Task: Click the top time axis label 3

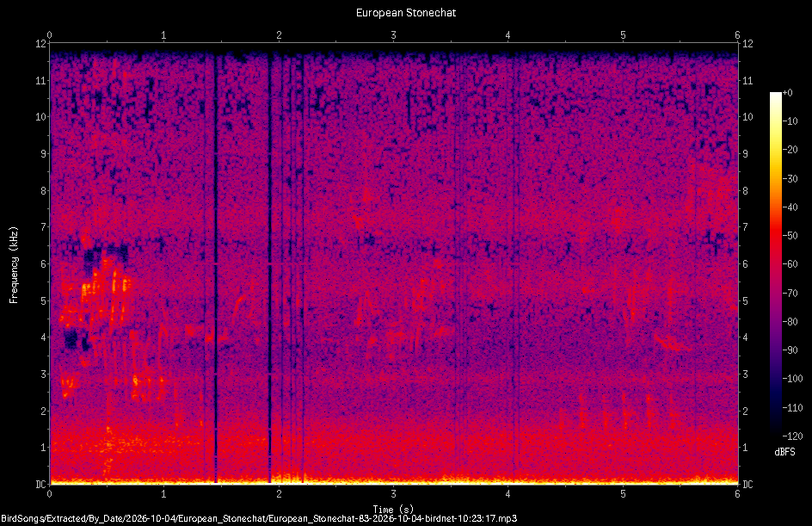Action: click(x=394, y=35)
